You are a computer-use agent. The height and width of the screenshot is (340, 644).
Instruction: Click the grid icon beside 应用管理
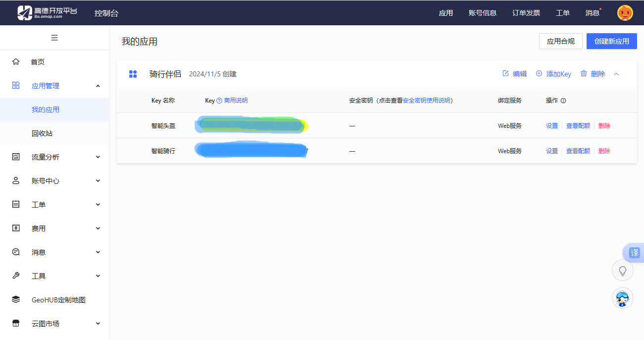click(16, 85)
